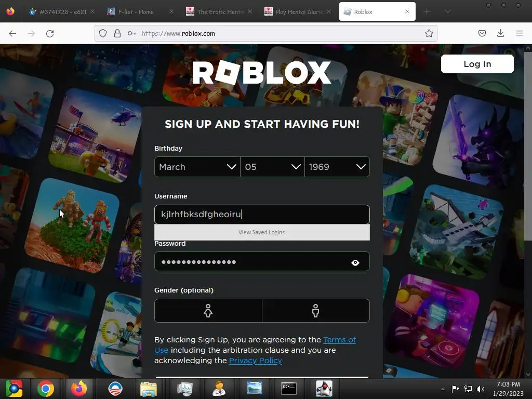The image size is (532, 399).
Task: Open the birthday year dropdown
Action: (337, 167)
